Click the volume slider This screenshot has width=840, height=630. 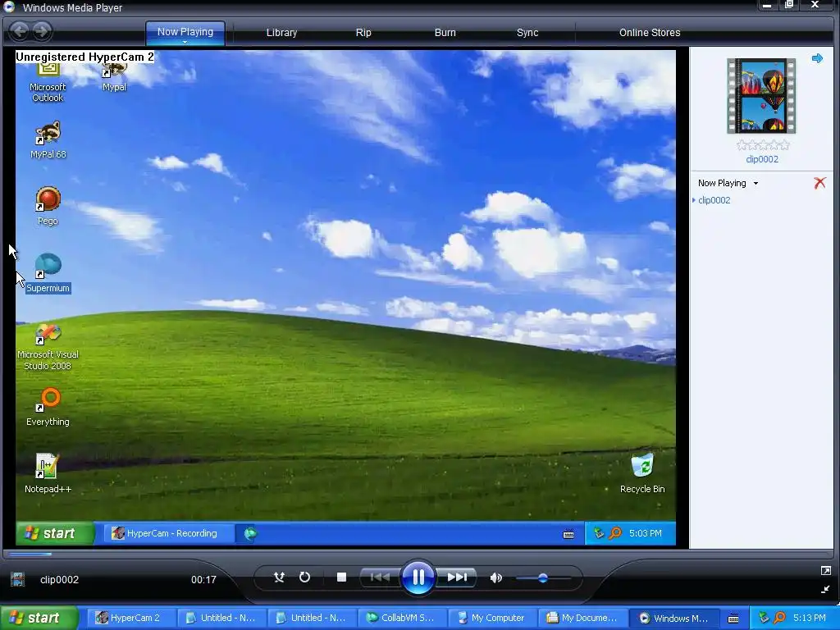543,578
